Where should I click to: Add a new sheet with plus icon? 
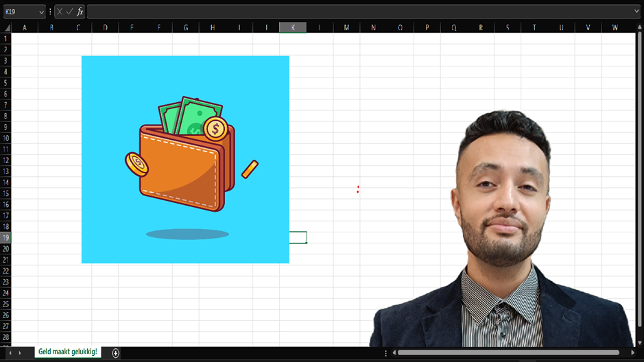coord(116,352)
